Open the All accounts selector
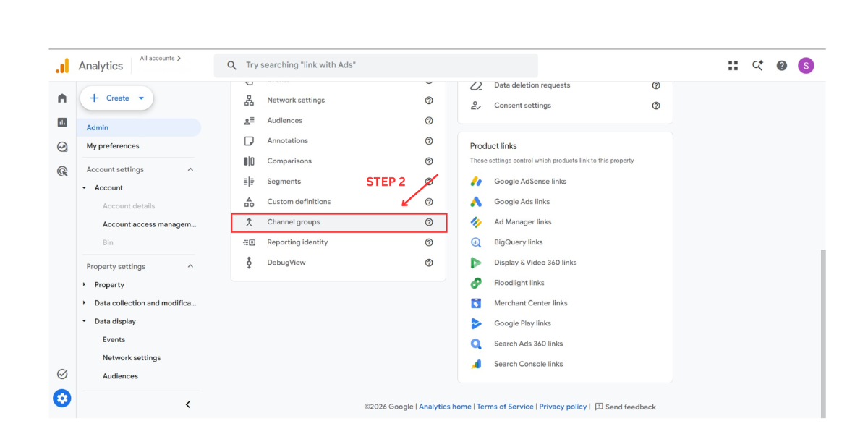Screen dimensions: 868x434 (x=161, y=58)
